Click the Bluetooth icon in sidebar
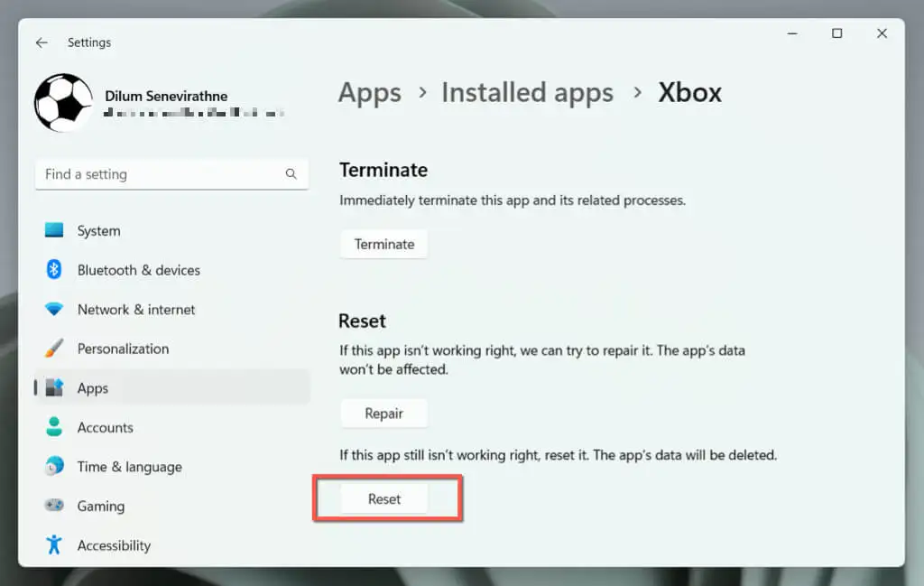Screen dimensions: 924x586 click(54, 269)
